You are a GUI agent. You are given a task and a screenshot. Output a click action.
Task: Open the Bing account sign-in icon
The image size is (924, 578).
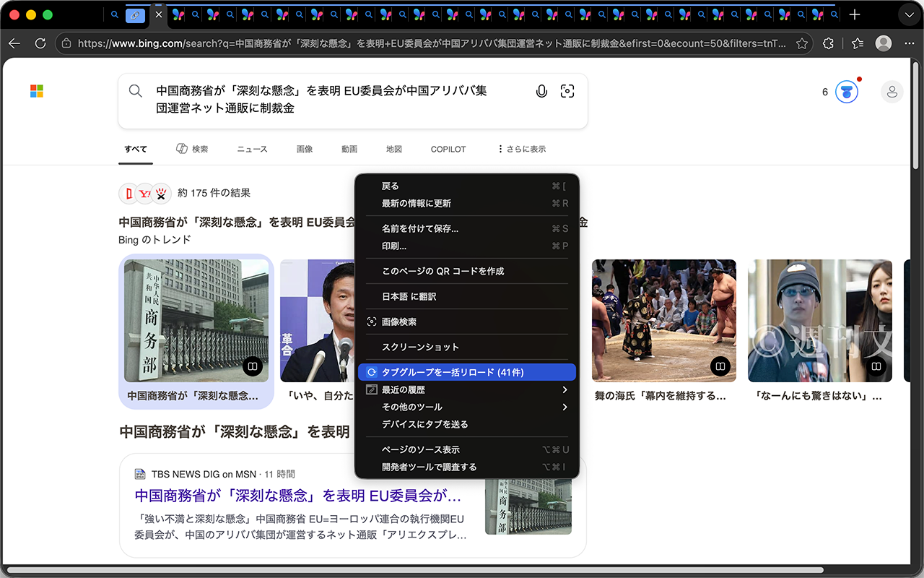point(892,92)
